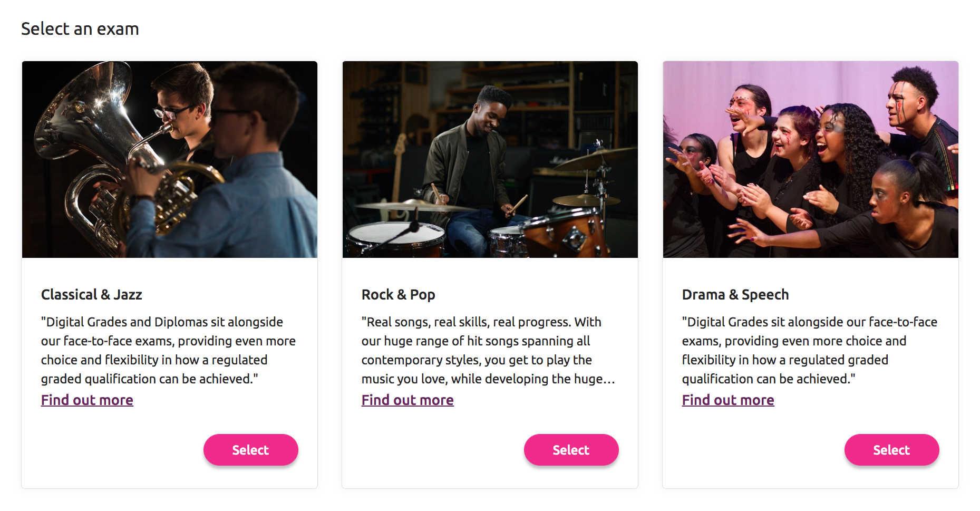Viewport: 980px width, 511px height.
Task: Click the Rock & Pop heading text
Action: 399,295
